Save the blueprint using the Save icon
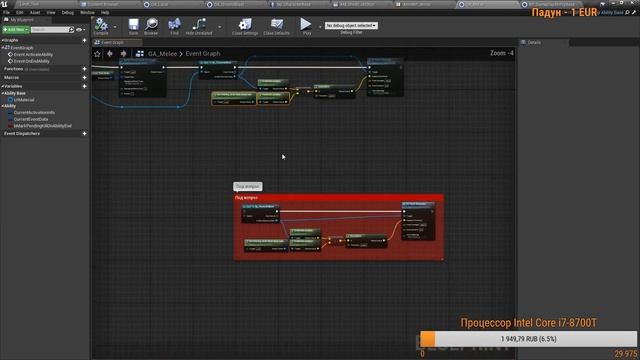This screenshot has width=640, height=360. pyautogui.click(x=133, y=27)
